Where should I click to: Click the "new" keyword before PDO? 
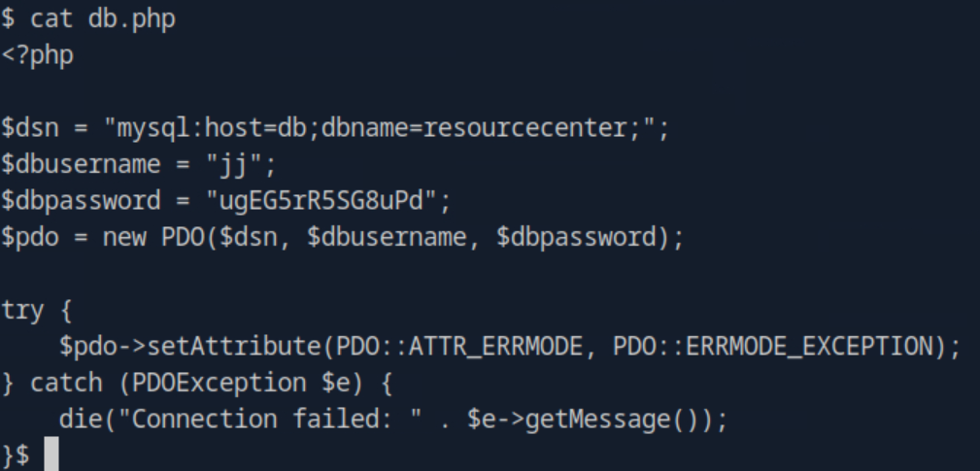pos(124,237)
